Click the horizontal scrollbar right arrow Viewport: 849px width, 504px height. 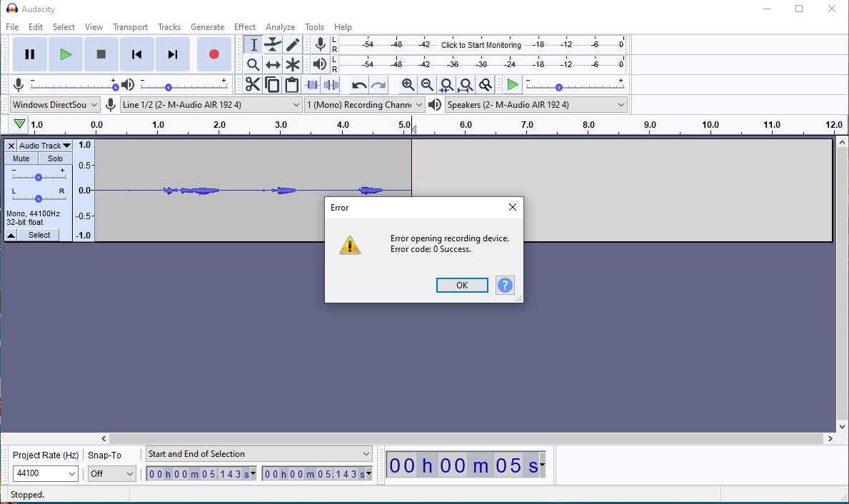[830, 438]
